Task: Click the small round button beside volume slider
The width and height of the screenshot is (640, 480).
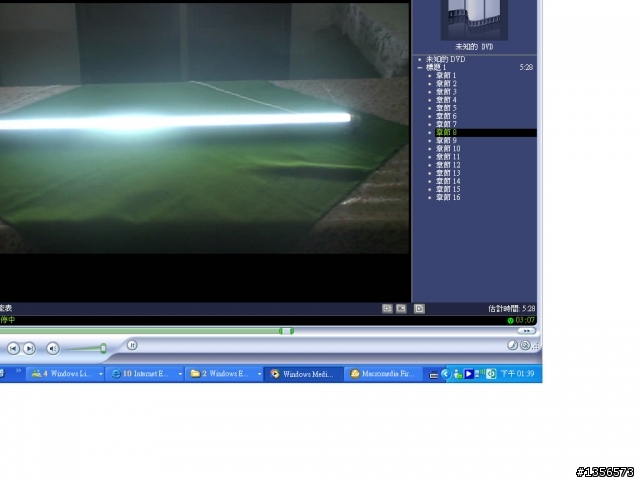Action: coord(132,345)
